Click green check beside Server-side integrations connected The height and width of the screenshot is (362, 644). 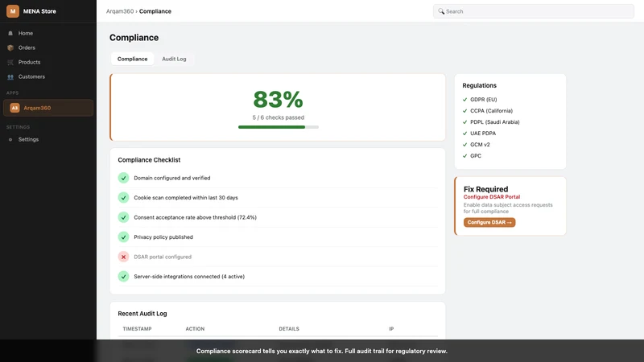click(123, 276)
